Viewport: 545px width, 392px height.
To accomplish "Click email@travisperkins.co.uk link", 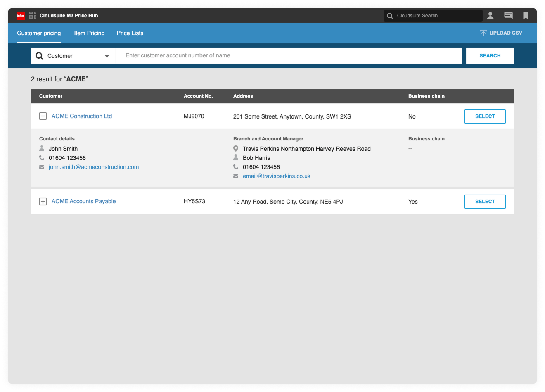I will [277, 176].
